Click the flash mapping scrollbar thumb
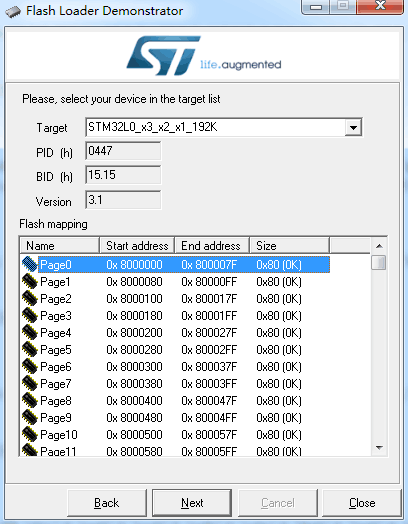This screenshot has height=524, width=408. click(x=379, y=262)
